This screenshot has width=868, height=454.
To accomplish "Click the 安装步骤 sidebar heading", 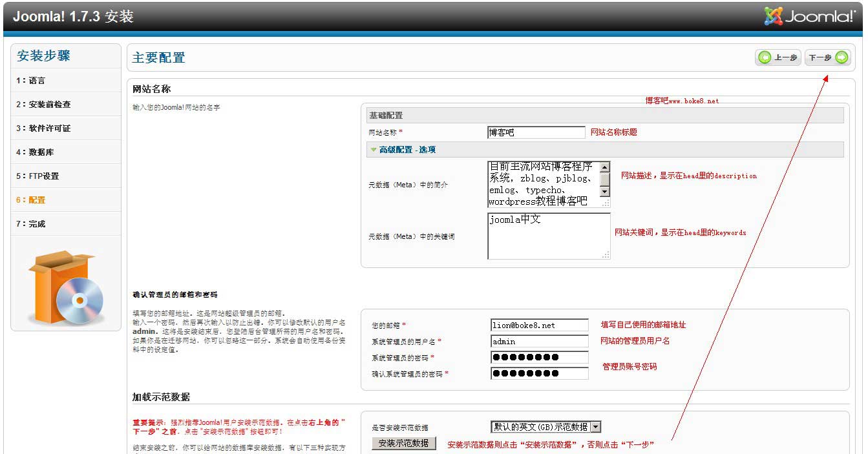I will pyautogui.click(x=43, y=56).
